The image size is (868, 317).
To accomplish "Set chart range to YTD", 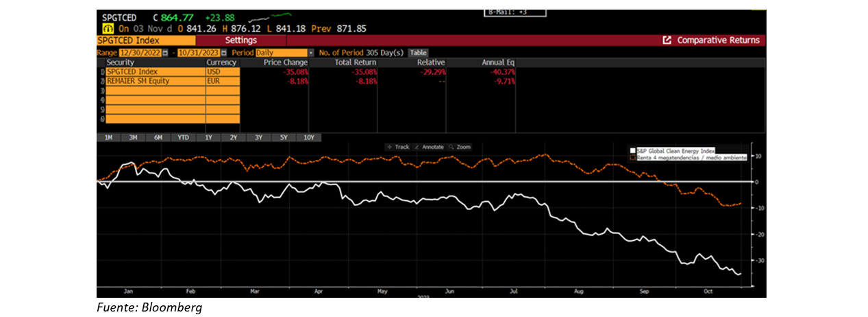I will pos(183,137).
